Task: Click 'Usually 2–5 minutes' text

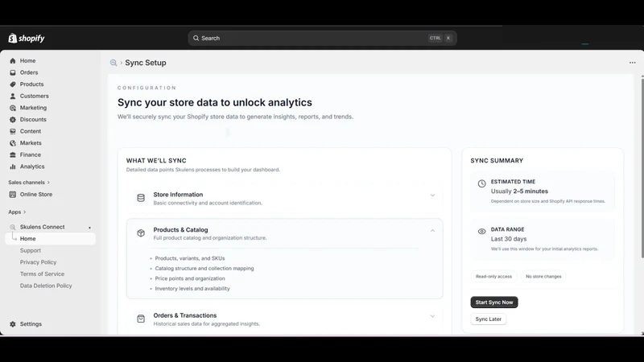Action: point(519,191)
